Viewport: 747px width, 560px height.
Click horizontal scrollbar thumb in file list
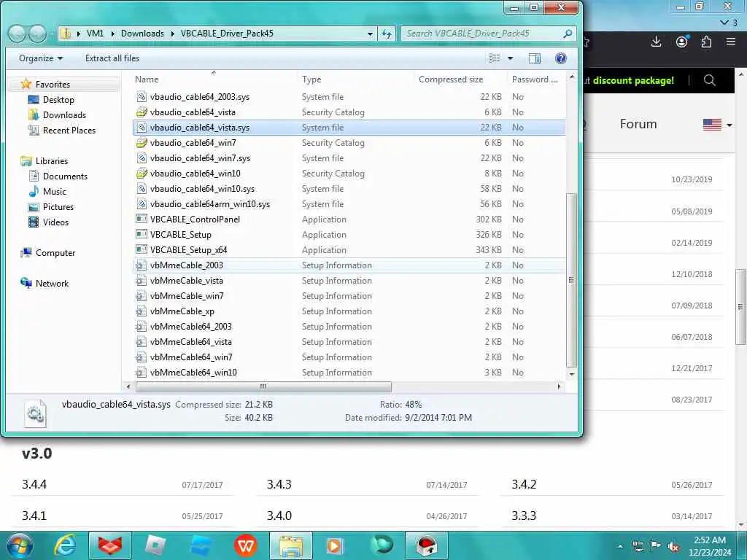[x=263, y=386]
